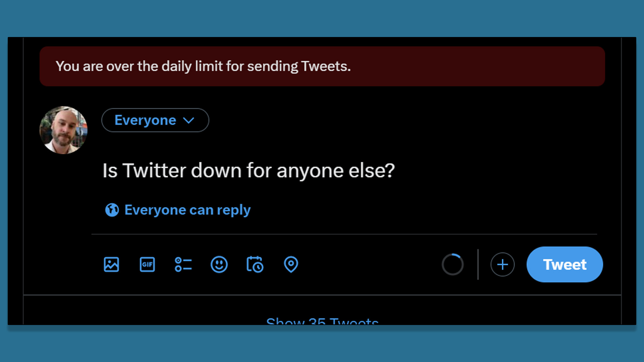Click the blue Tweet submit button
Viewport: 644px width, 362px height.
564,264
